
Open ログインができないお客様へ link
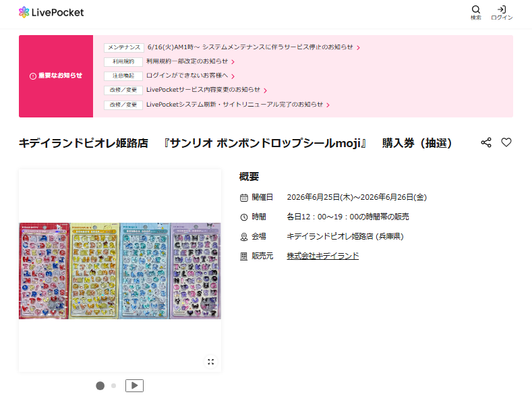pos(187,76)
